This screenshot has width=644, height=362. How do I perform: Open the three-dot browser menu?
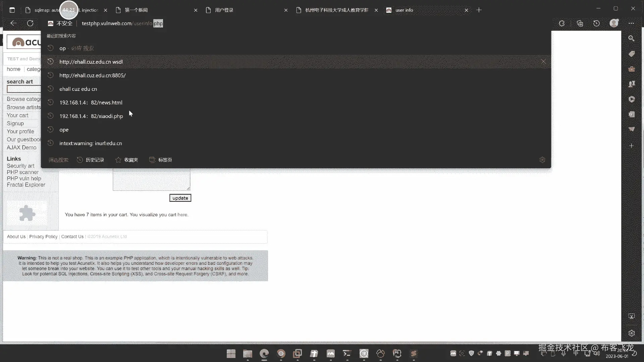pyautogui.click(x=631, y=23)
